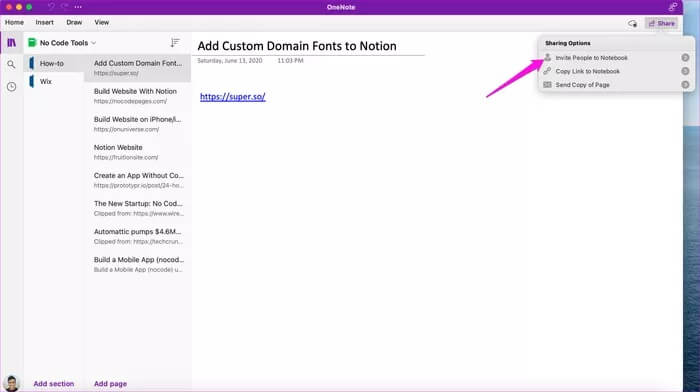Click help circle beside Invite People

tap(685, 58)
